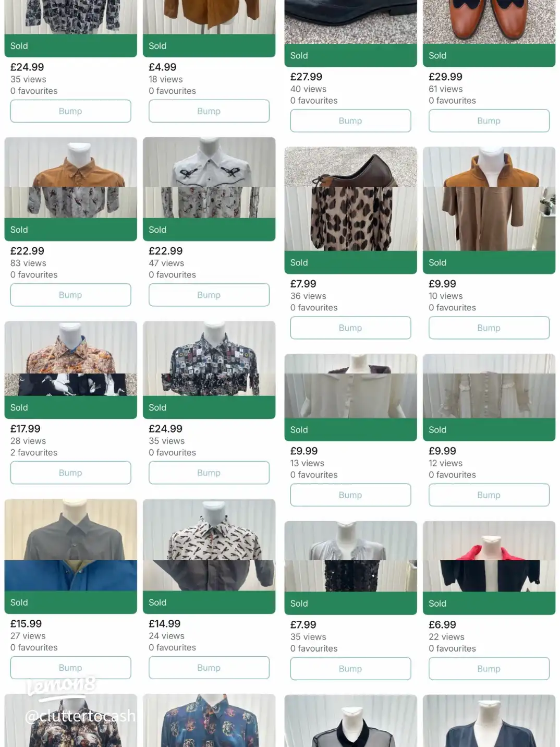
Task: Select the Sold label on £24.99 square-print shirt
Action: [x=157, y=407]
